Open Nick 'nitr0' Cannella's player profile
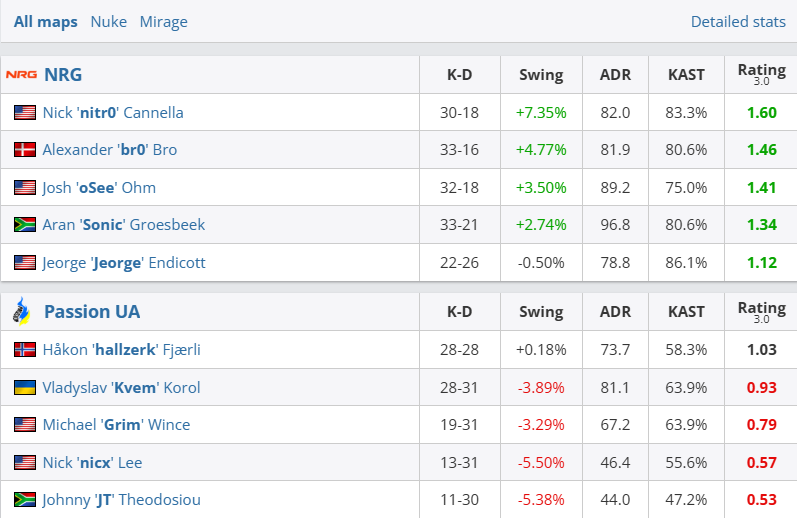This screenshot has width=797, height=518. point(113,113)
